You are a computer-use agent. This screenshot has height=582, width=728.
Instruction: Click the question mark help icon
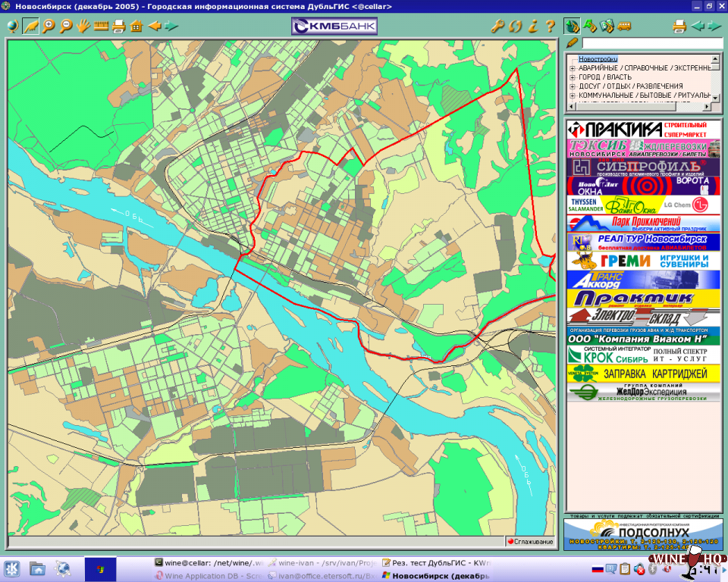550,27
